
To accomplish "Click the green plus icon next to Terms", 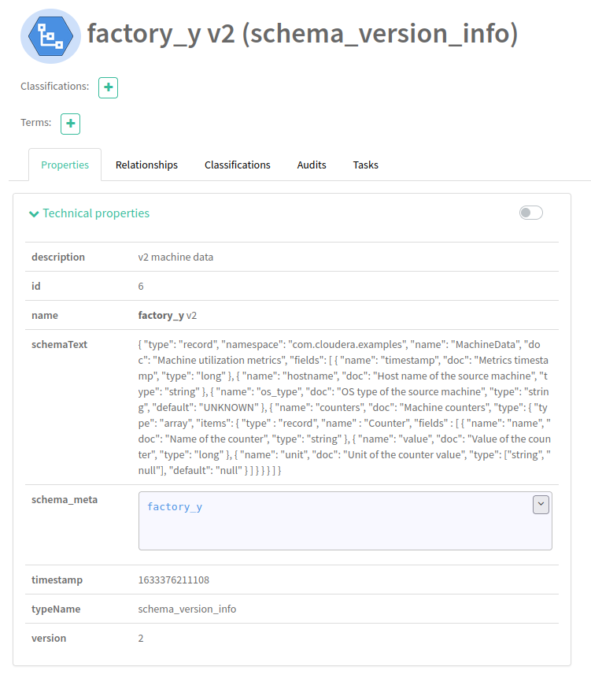I will (70, 124).
